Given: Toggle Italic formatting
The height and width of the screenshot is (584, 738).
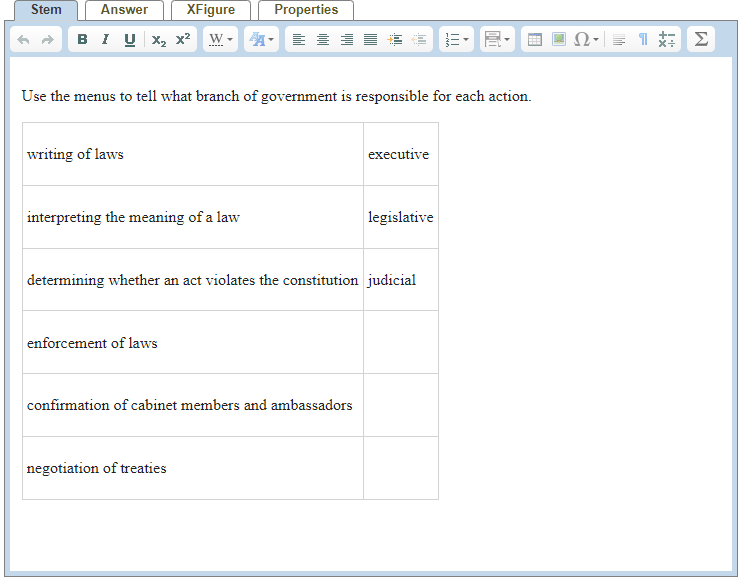Looking at the screenshot, I should click(105, 40).
